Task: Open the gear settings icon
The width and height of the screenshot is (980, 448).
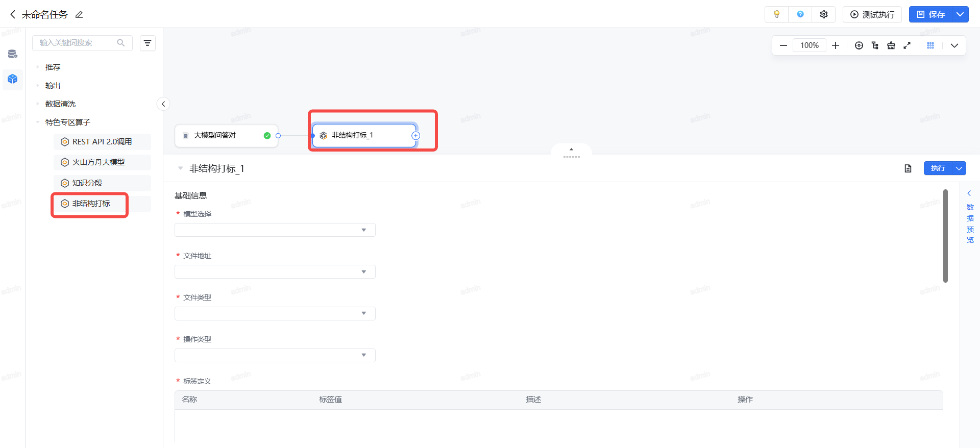Action: point(824,14)
